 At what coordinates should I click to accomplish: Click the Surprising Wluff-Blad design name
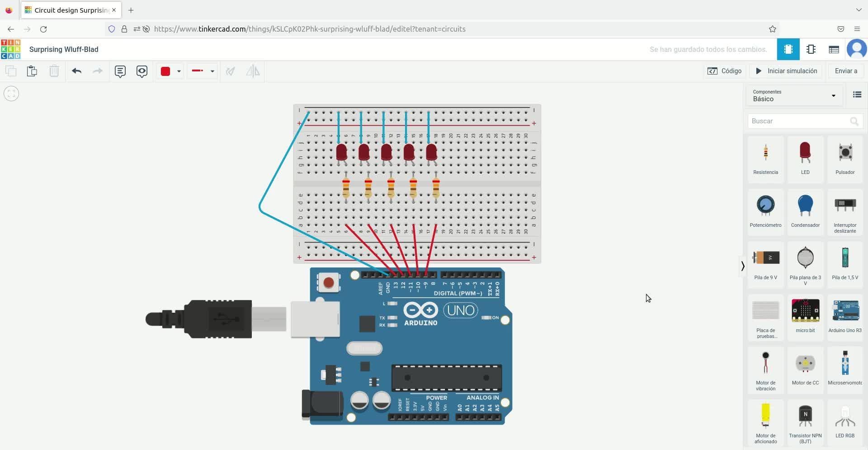click(x=64, y=49)
